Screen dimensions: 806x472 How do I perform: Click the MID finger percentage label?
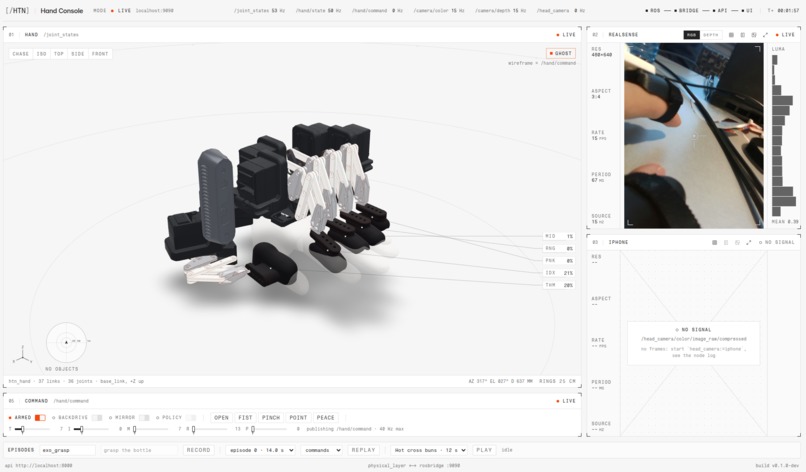coord(559,236)
